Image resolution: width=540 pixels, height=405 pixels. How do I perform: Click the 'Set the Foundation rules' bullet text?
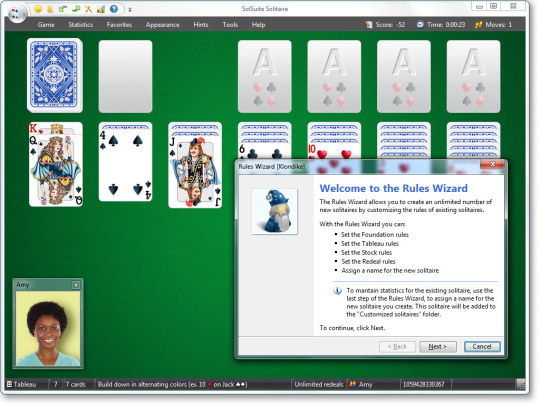[x=375, y=235]
